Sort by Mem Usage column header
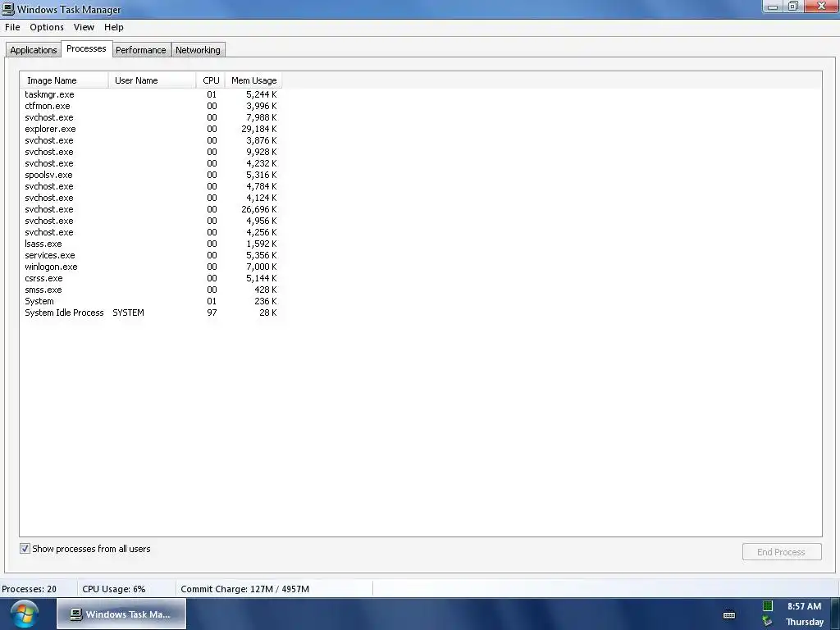 254,80
